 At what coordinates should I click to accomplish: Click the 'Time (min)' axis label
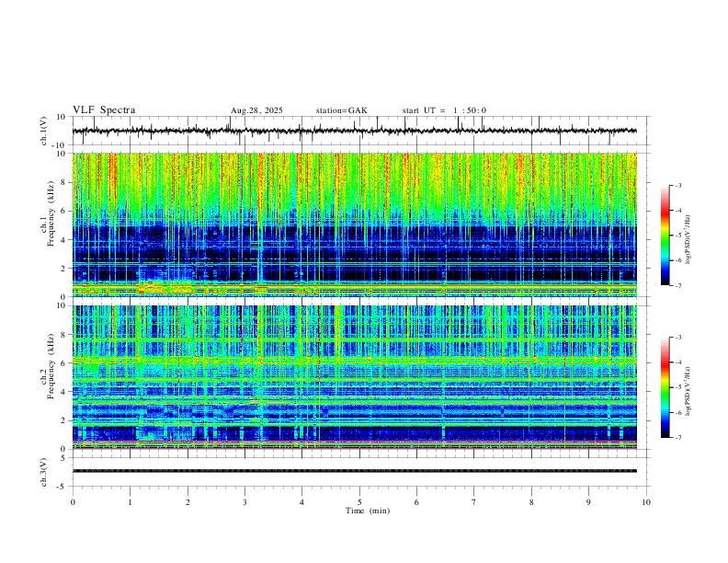click(x=368, y=511)
